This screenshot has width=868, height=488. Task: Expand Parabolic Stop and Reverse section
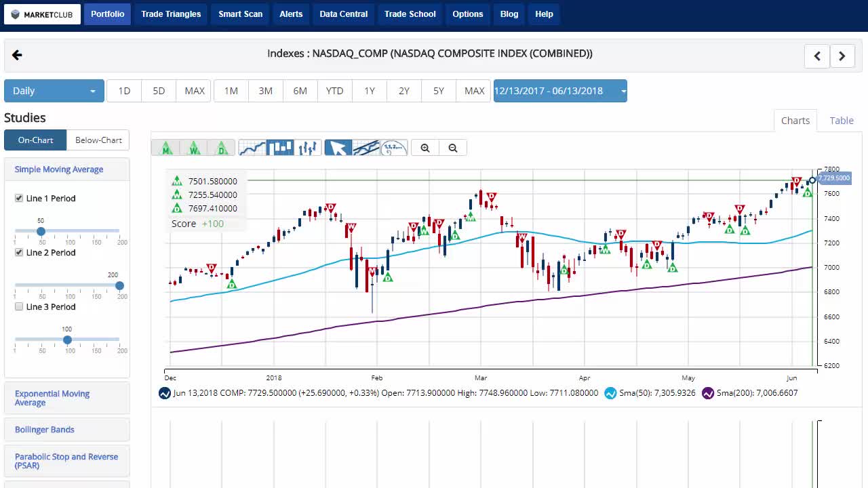[x=66, y=461]
